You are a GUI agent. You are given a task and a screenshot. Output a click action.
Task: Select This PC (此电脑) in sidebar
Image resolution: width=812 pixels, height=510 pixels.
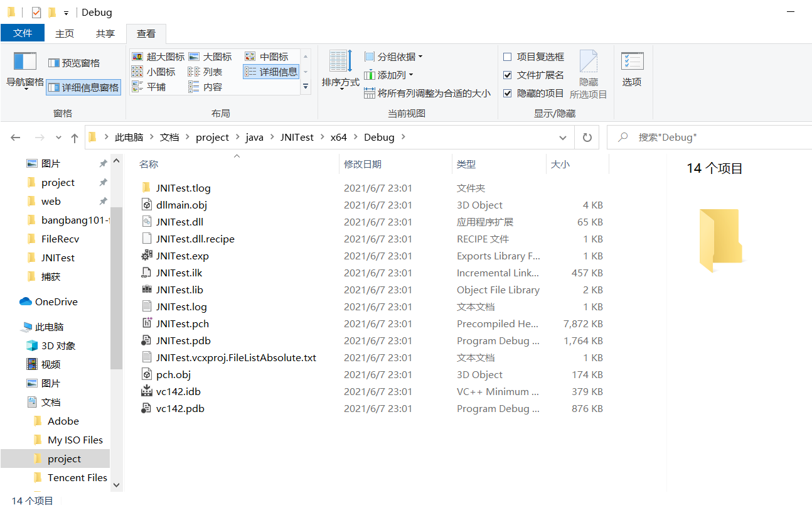pyautogui.click(x=49, y=327)
